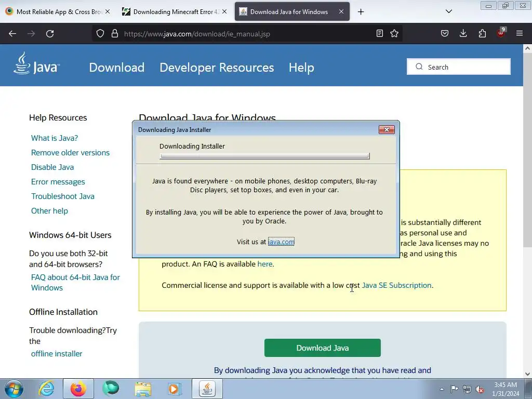Open the Help menu in Java header
The width and height of the screenshot is (532, 399).
tap(301, 67)
